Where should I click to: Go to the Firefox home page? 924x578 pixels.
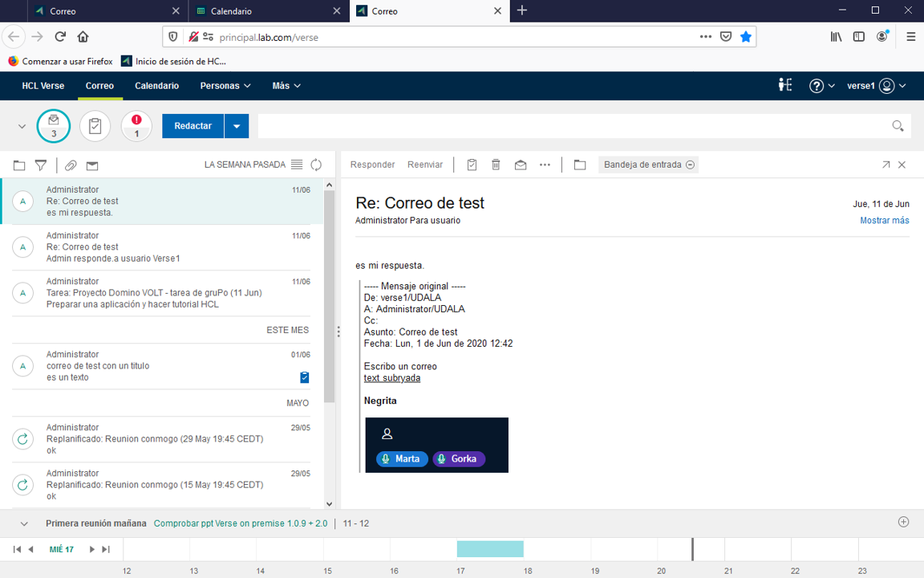[x=83, y=37]
